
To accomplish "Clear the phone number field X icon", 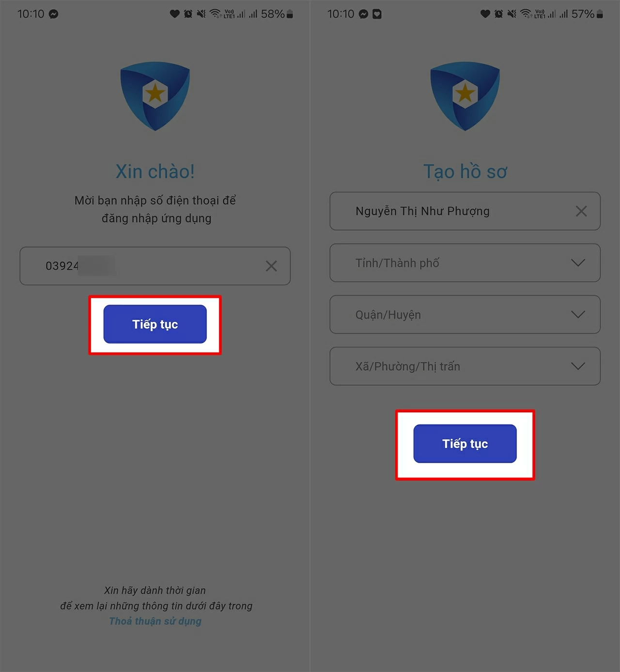I will 271,266.
